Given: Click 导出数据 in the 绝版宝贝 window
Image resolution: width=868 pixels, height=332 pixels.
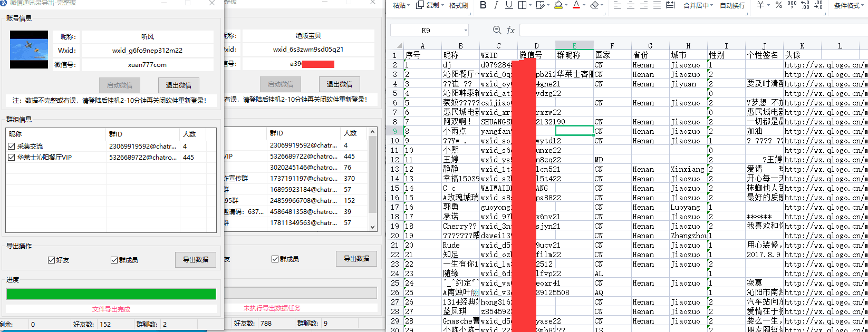Looking at the screenshot, I should coord(356,258).
